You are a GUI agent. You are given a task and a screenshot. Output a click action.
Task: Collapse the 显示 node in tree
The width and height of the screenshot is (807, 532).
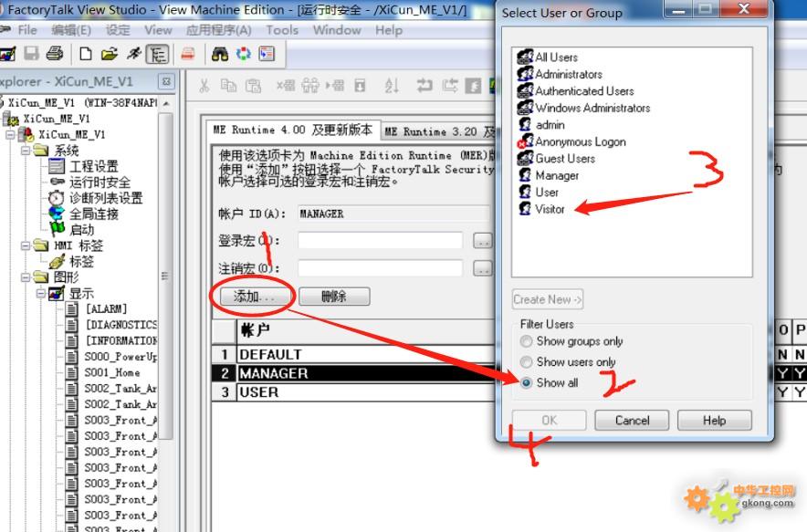41,293
